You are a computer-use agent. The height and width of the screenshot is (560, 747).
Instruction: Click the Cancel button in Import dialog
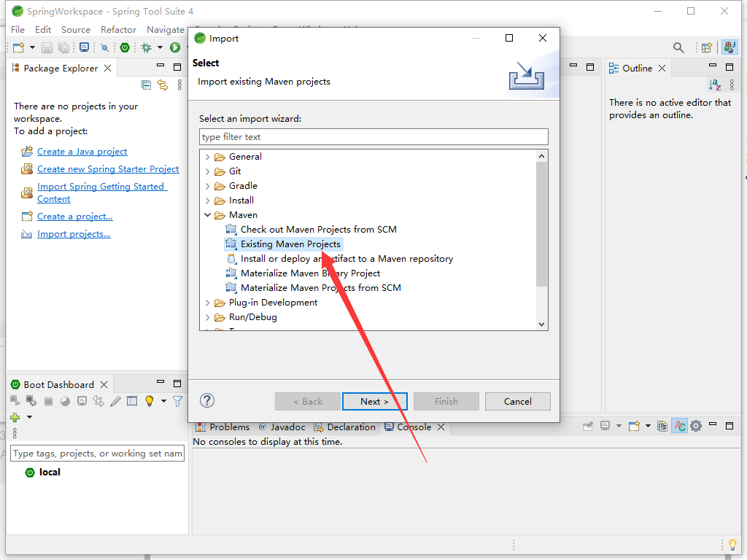[x=517, y=402]
